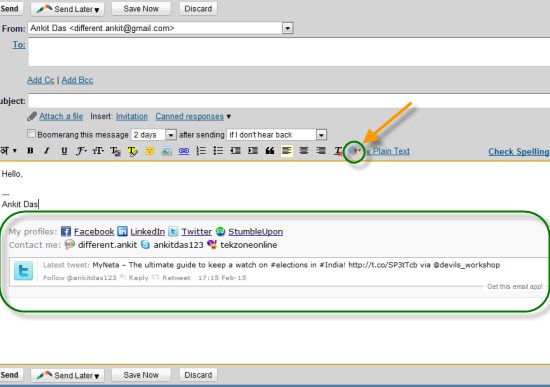Apply italic formatting to text
The width and height of the screenshot is (550, 387).
click(46, 151)
